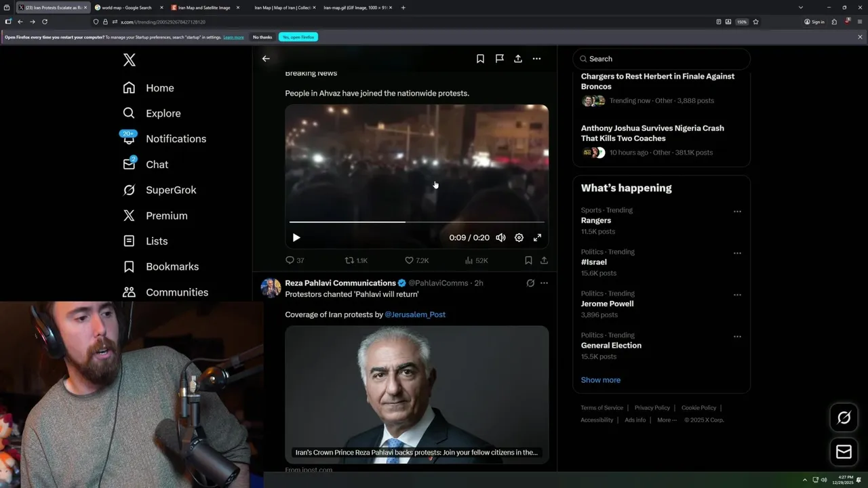868x488 pixels.
Task: Switch to Iran Map and Satellite Image tab
Action: coord(204,7)
